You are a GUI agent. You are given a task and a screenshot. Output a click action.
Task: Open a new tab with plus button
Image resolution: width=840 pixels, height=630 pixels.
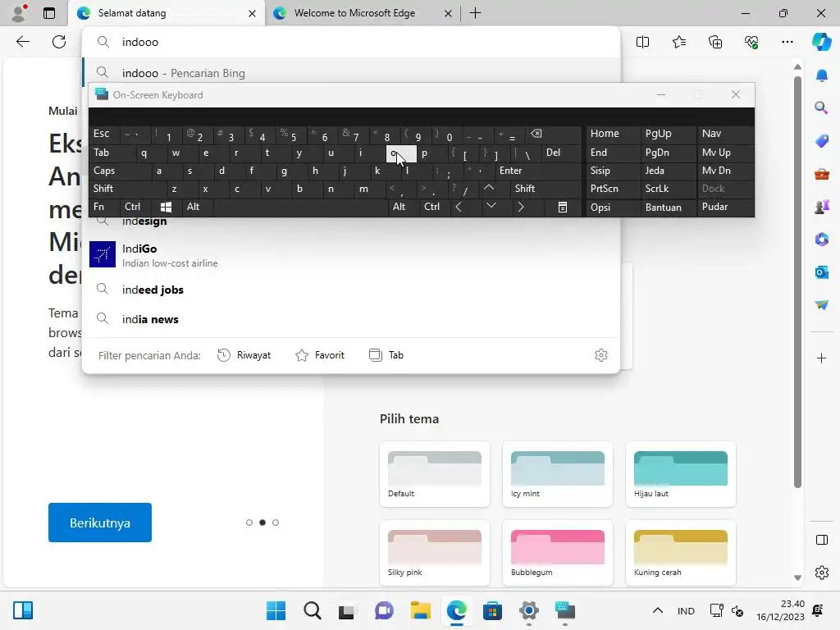pyautogui.click(x=475, y=13)
